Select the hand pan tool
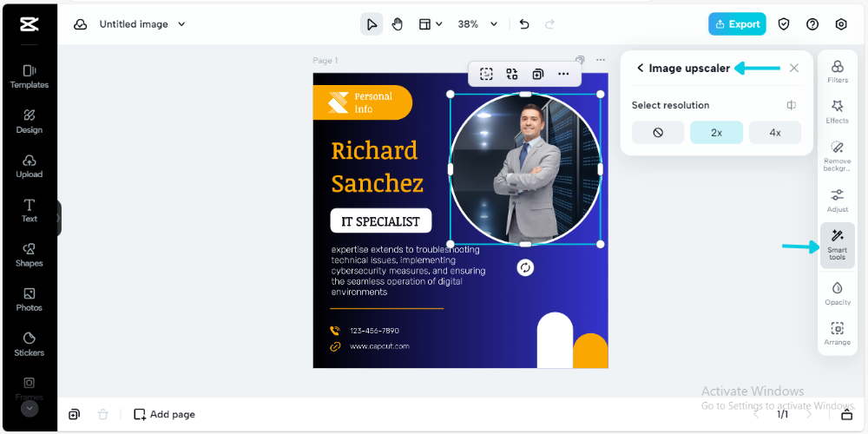 point(397,24)
